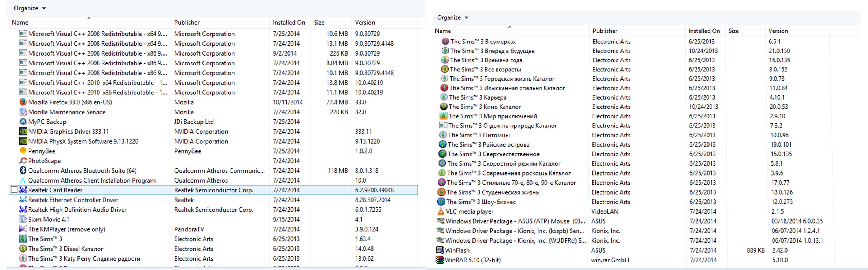Click the Realtek High Definition Audio icon
Screen dimensions: 868x270
(x=23, y=209)
